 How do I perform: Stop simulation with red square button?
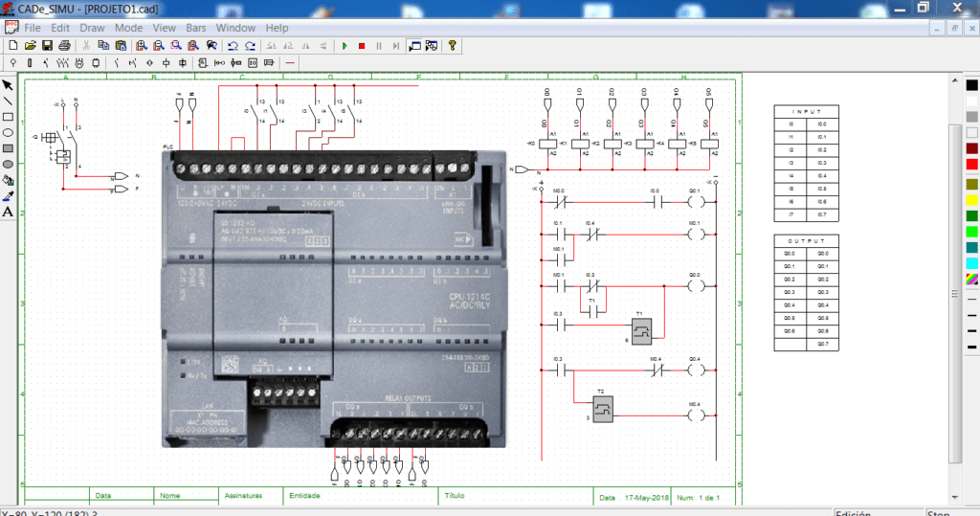361,46
